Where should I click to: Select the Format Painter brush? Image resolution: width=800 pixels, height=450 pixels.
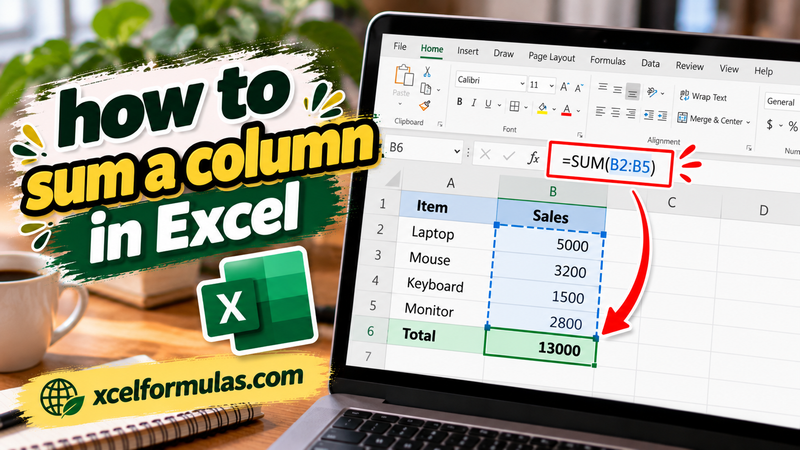tap(425, 106)
